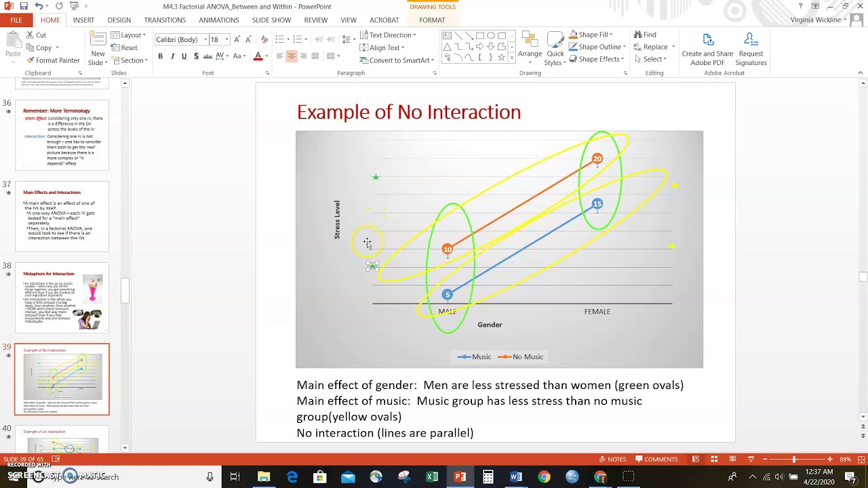Adjust the zoom slider handle
This screenshot has width=868, height=488.
click(795, 459)
